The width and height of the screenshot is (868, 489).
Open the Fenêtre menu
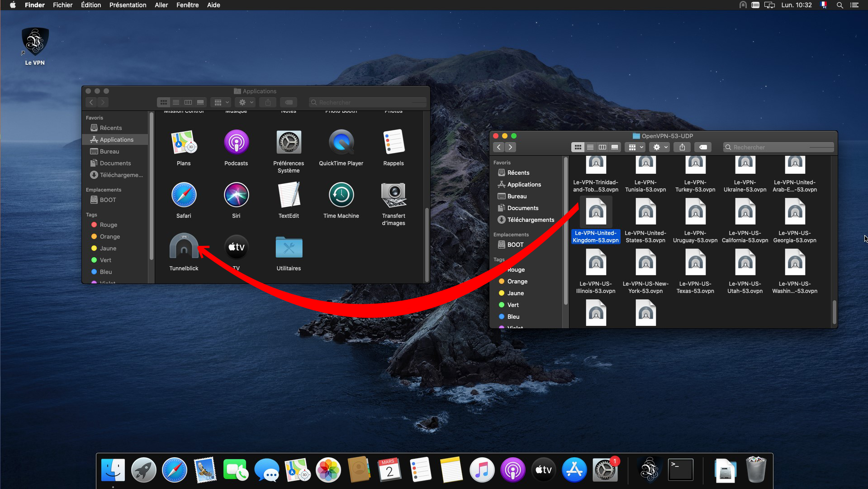187,5
